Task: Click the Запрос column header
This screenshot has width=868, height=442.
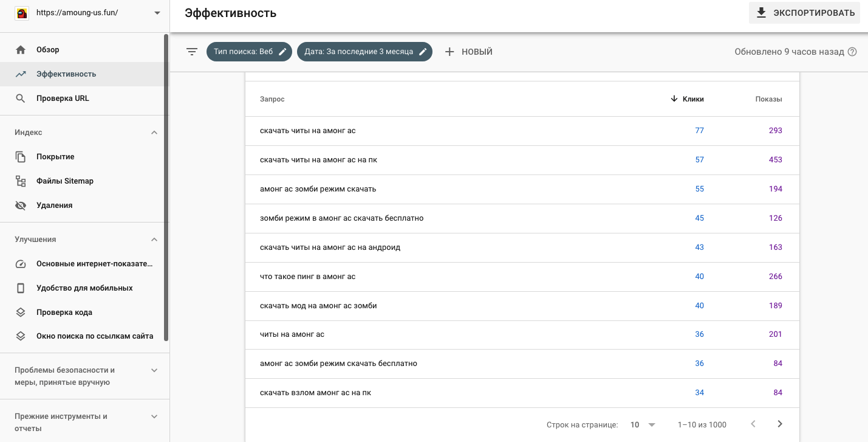Action: pos(272,99)
